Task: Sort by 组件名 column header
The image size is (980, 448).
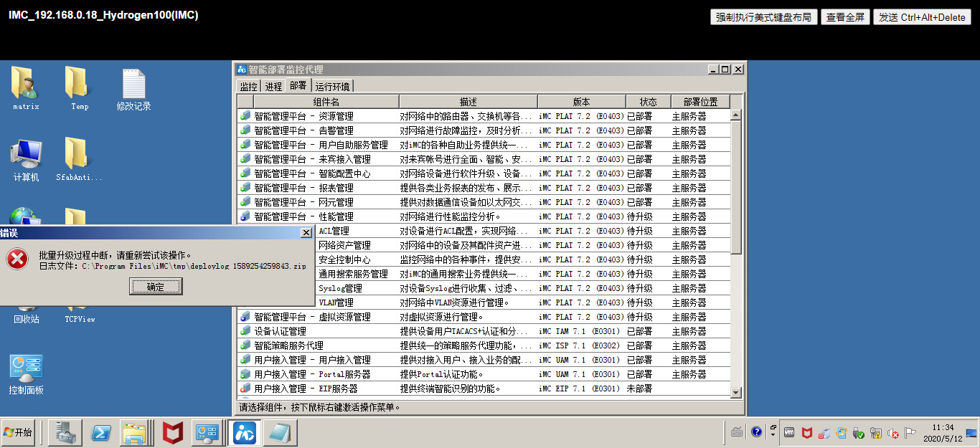Action: click(326, 102)
